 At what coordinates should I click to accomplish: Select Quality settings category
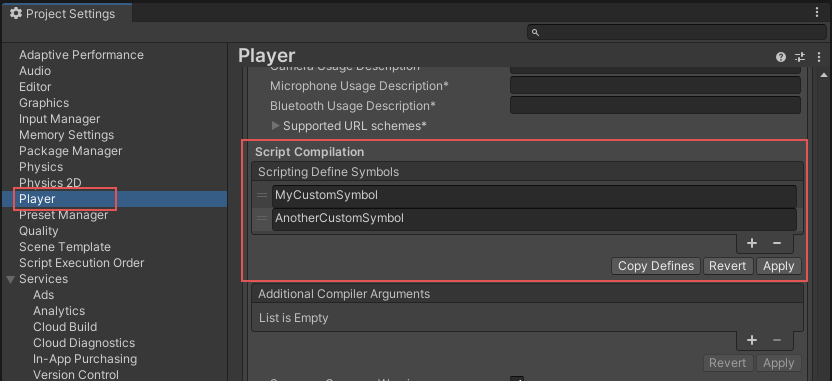pos(39,231)
